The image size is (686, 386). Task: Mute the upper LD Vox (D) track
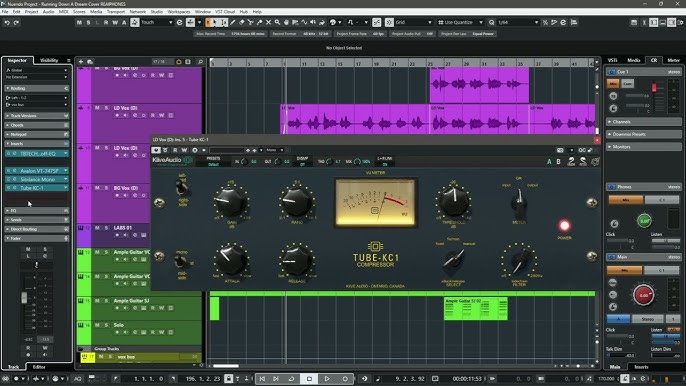97,108
